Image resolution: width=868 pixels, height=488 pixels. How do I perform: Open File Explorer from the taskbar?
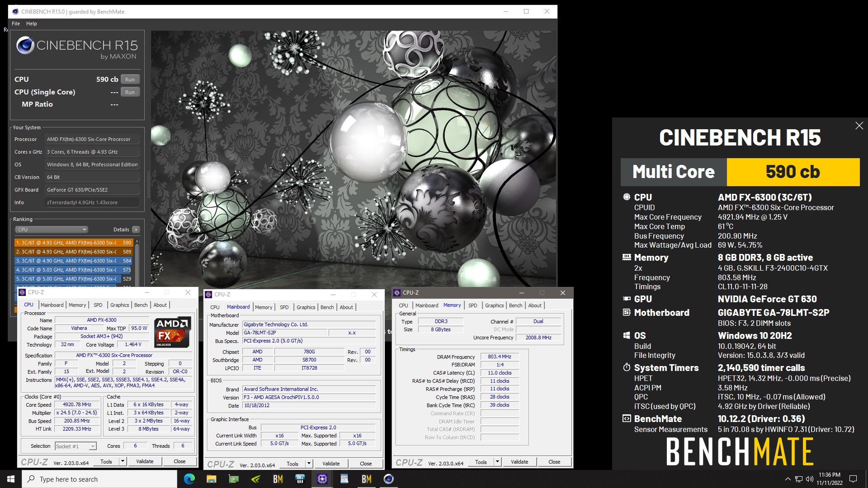(212, 479)
